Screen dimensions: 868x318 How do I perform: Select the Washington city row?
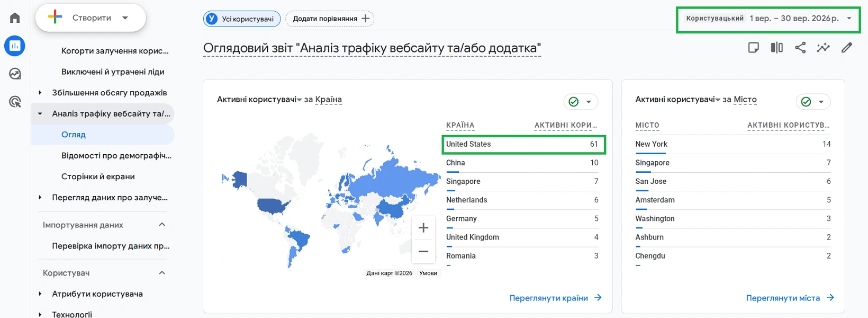733,218
